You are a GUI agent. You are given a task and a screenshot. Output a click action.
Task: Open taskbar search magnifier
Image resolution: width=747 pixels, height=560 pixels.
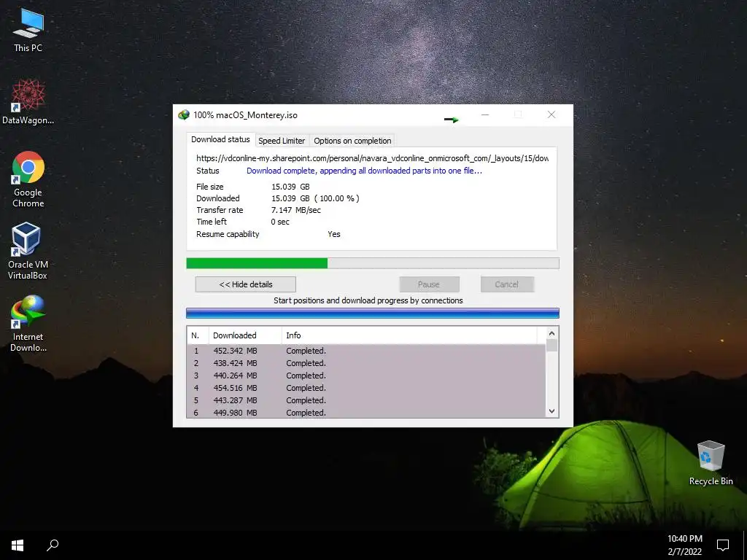53,545
